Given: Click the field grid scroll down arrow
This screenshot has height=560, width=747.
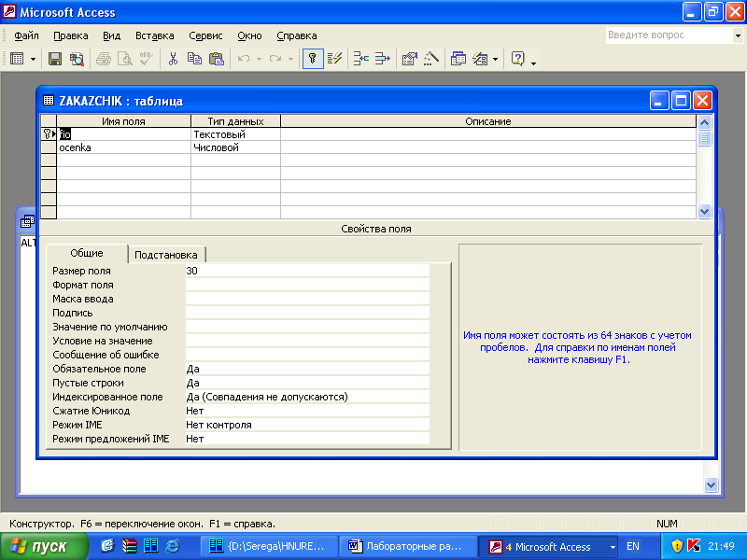Looking at the screenshot, I should [x=704, y=212].
